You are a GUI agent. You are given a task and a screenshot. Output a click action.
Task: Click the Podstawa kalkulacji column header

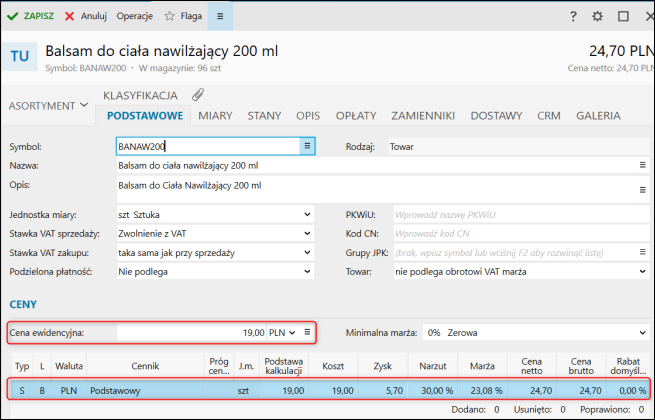click(x=284, y=366)
